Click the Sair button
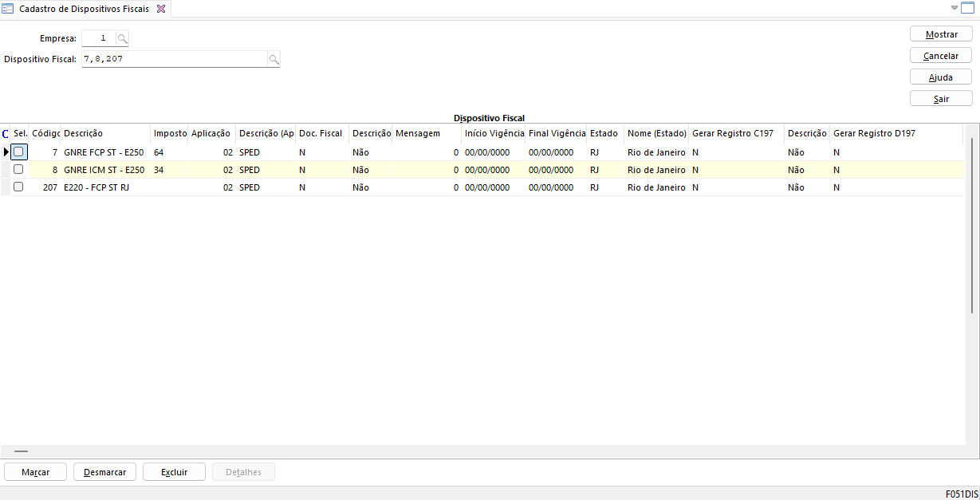The width and height of the screenshot is (980, 500). (941, 99)
